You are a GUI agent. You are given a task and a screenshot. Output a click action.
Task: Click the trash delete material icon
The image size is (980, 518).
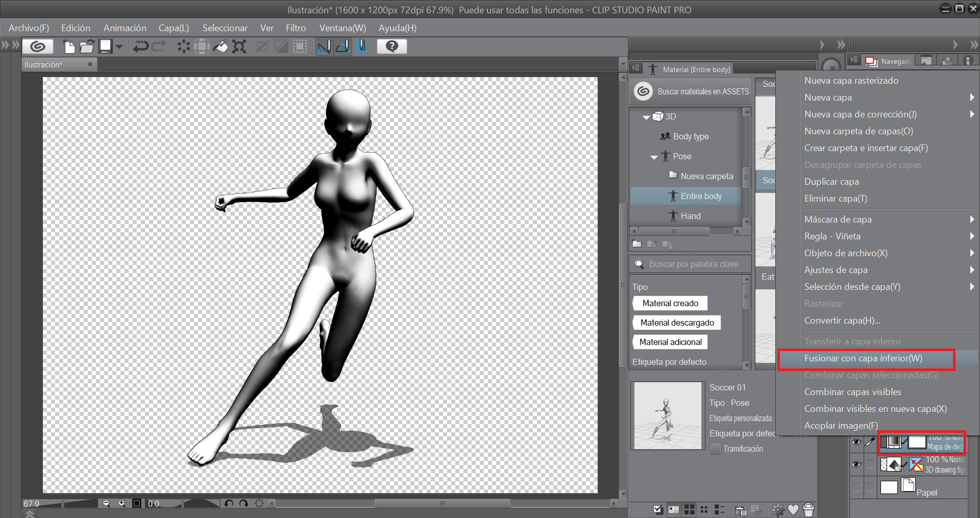(808, 509)
